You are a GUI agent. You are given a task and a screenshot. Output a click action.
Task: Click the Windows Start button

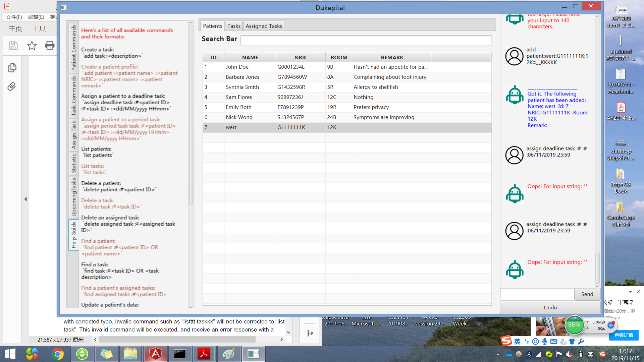10,354
